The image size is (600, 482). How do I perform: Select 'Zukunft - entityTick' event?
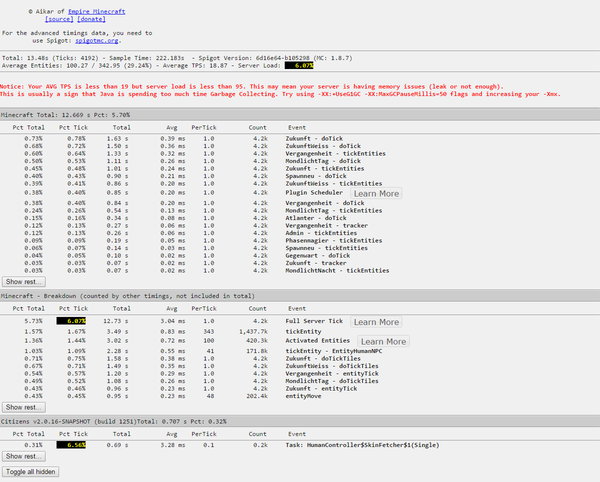click(x=321, y=389)
